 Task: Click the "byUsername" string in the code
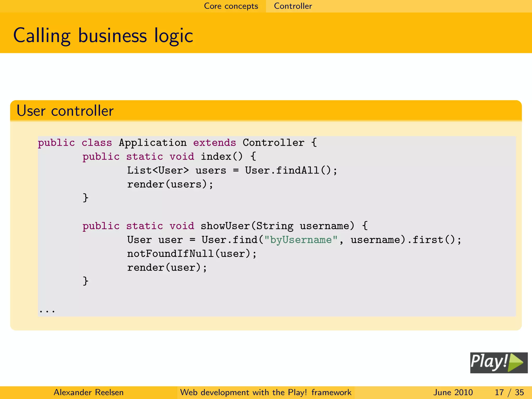coord(301,240)
